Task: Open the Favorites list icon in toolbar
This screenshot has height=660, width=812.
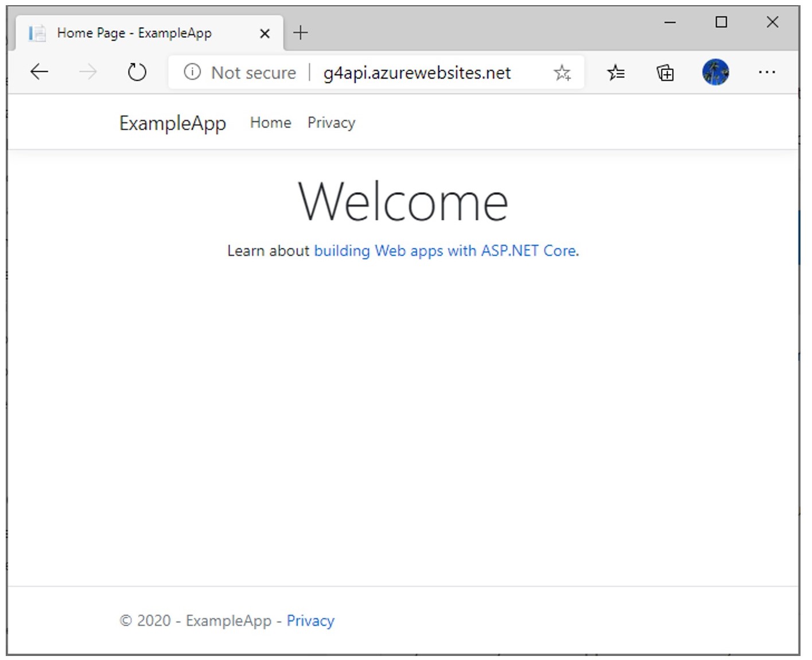Action: (x=616, y=73)
